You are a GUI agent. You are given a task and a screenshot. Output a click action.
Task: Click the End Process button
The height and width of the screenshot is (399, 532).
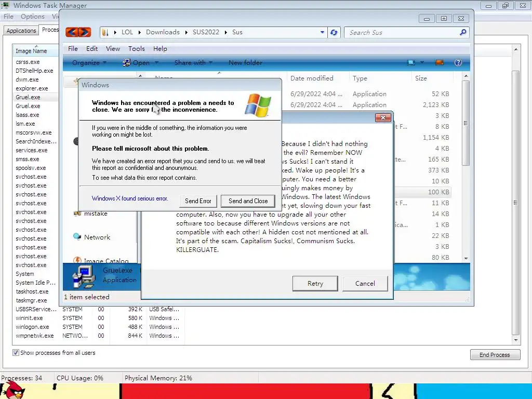495,354
